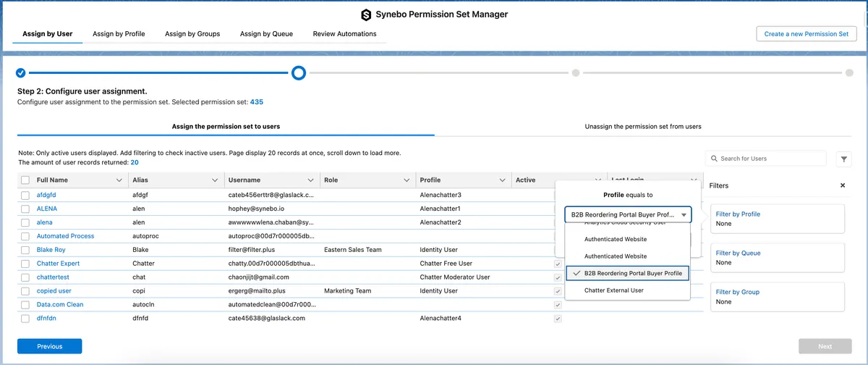The image size is (868, 365).
Task: Select B2B Reordering Portal Buyer Profile option
Action: click(x=627, y=274)
